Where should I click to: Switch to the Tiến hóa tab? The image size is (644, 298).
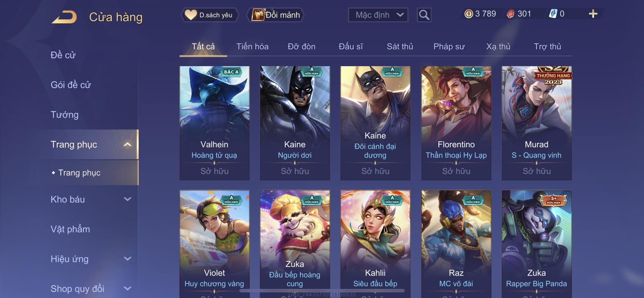(x=252, y=47)
